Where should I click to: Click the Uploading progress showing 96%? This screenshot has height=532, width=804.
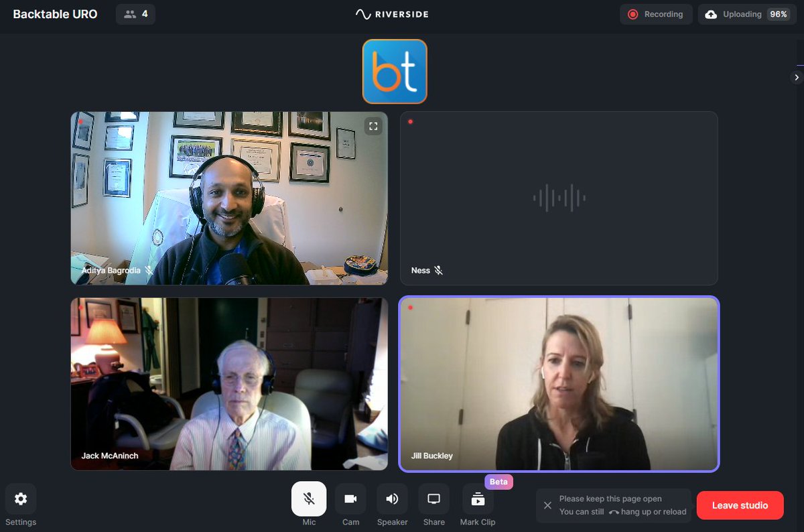pyautogui.click(x=746, y=13)
